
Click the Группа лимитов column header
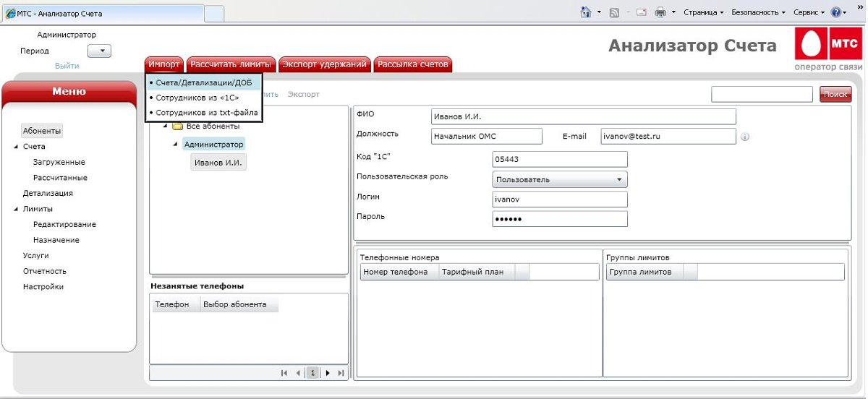click(644, 272)
